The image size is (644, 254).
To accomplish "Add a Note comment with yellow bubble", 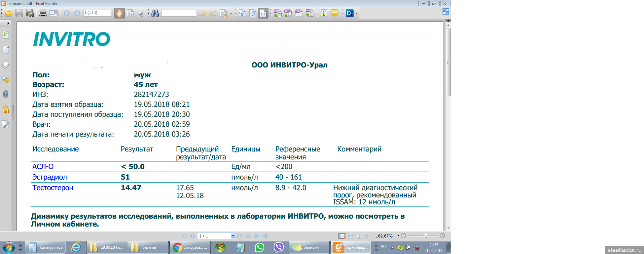I will [x=334, y=13].
